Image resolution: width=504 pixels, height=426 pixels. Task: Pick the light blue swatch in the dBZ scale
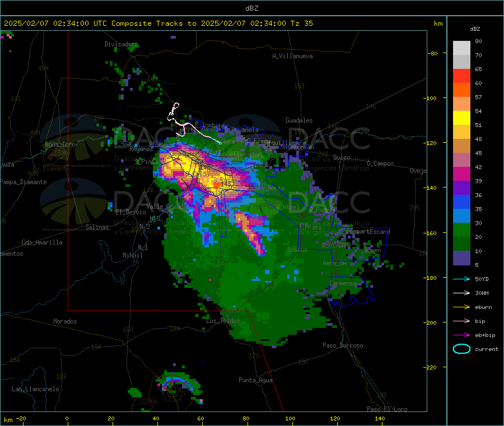point(461,216)
